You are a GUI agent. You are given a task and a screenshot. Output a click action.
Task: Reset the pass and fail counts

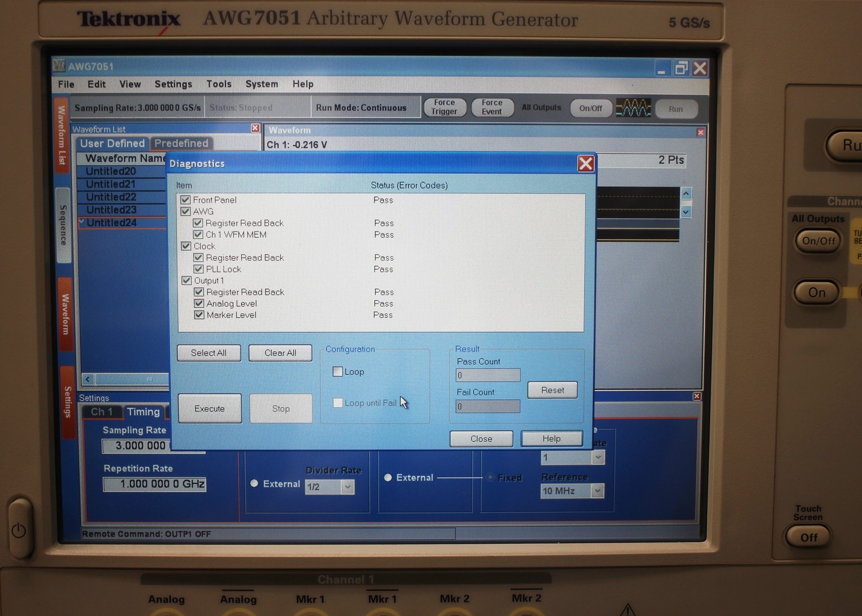552,390
